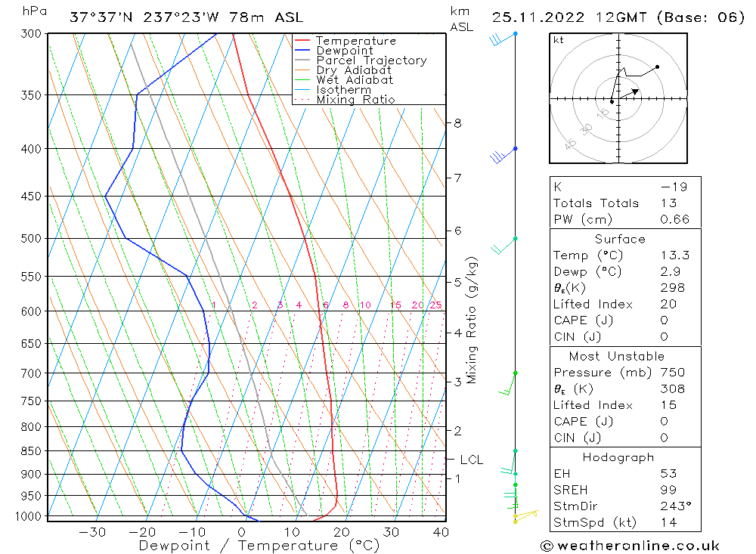The width and height of the screenshot is (756, 554).
Task: Click the StmDir value 243°
Action: (675, 506)
